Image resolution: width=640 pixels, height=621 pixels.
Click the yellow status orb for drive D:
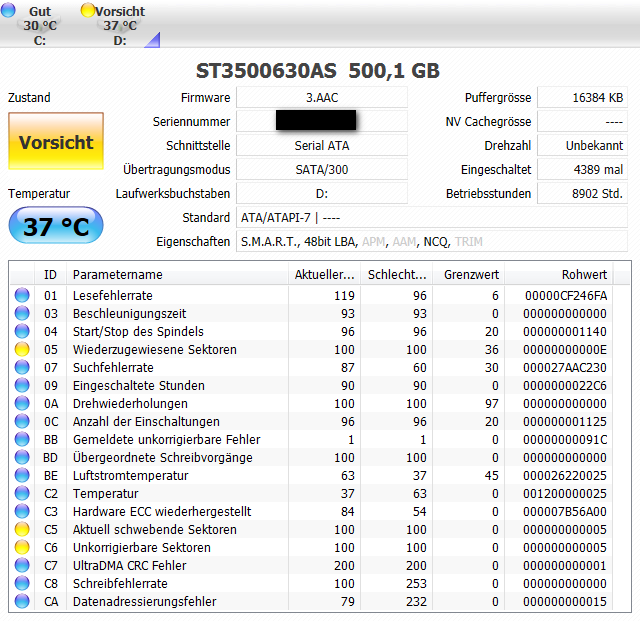[87, 10]
